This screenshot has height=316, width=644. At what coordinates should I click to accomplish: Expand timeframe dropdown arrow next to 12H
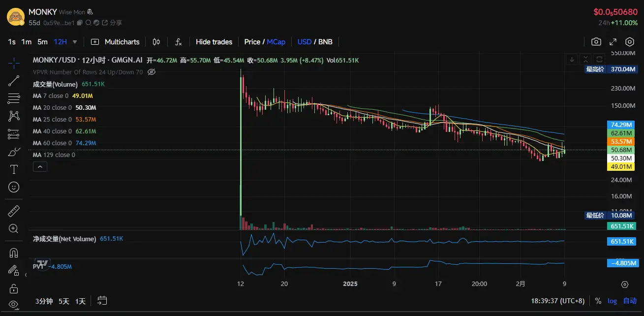75,42
